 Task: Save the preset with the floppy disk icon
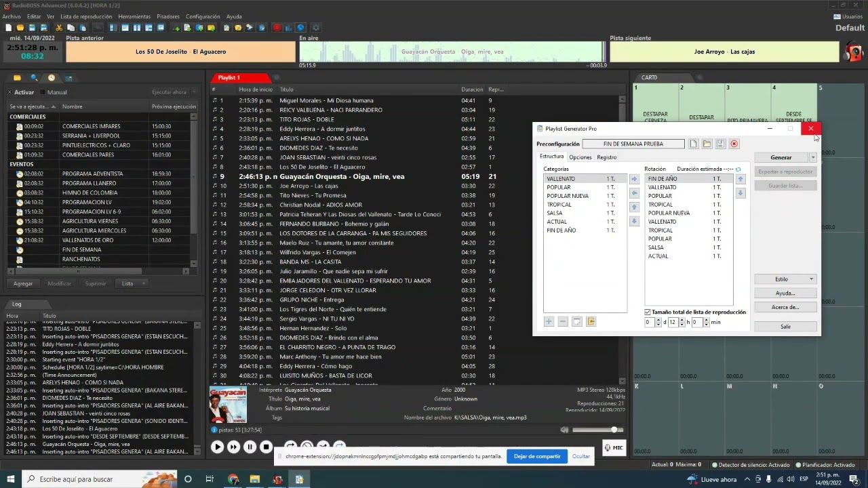pos(720,144)
